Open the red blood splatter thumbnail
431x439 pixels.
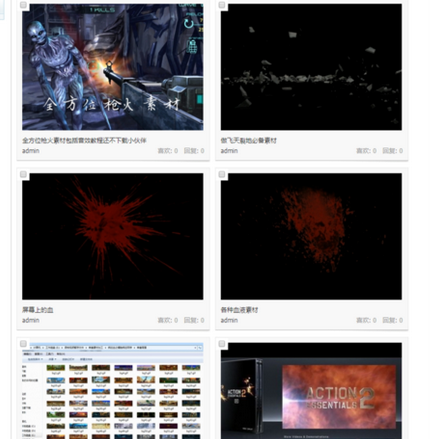[x=113, y=236]
